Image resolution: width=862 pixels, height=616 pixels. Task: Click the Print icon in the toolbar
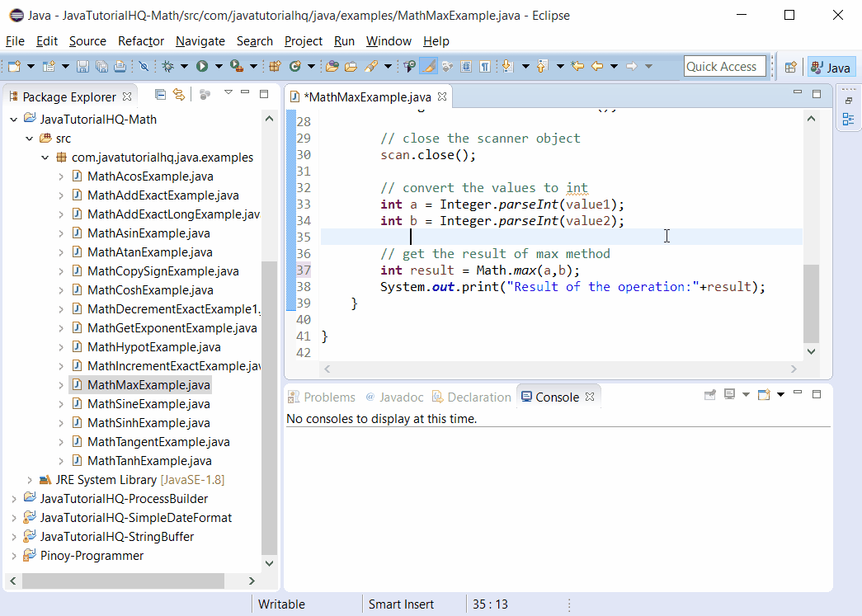pyautogui.click(x=120, y=66)
